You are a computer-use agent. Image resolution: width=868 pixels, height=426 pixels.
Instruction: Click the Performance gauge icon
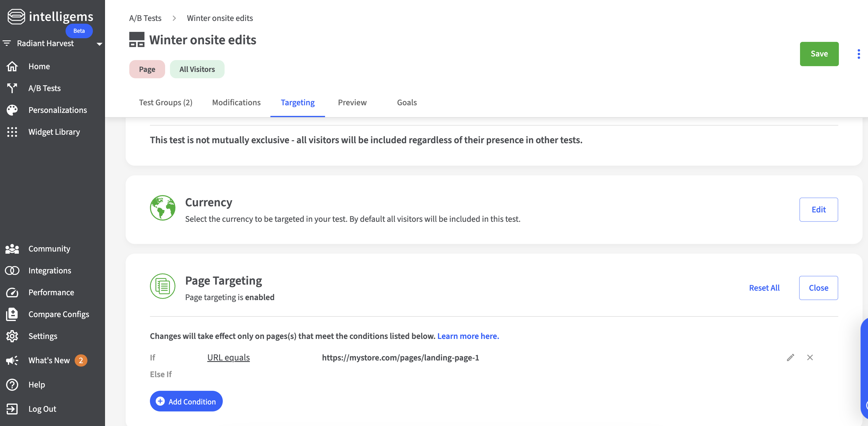(12, 292)
